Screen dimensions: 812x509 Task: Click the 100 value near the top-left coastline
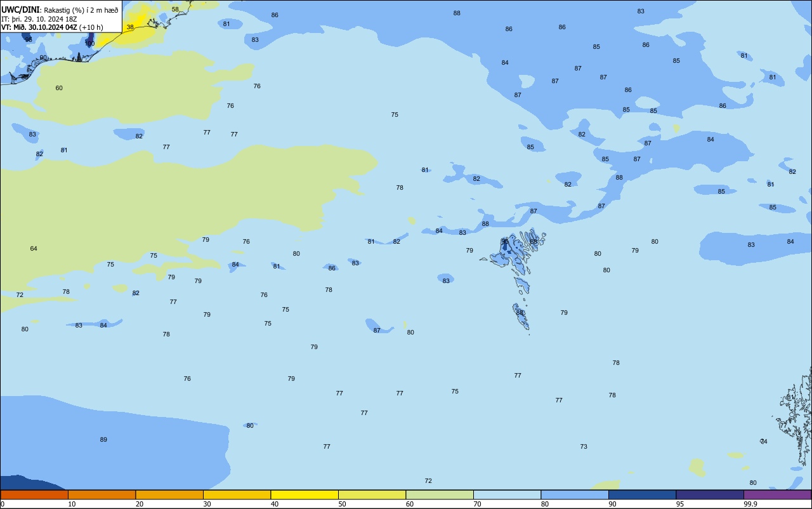pyautogui.click(x=89, y=44)
